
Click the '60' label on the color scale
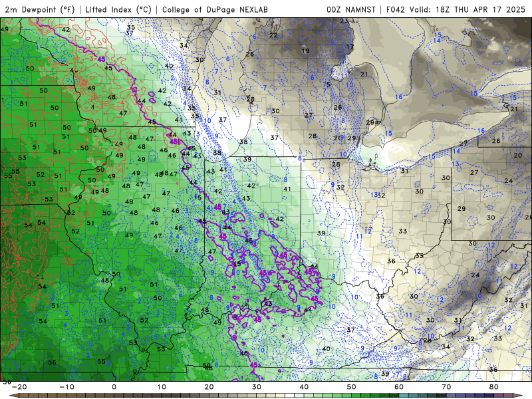[399, 387]
